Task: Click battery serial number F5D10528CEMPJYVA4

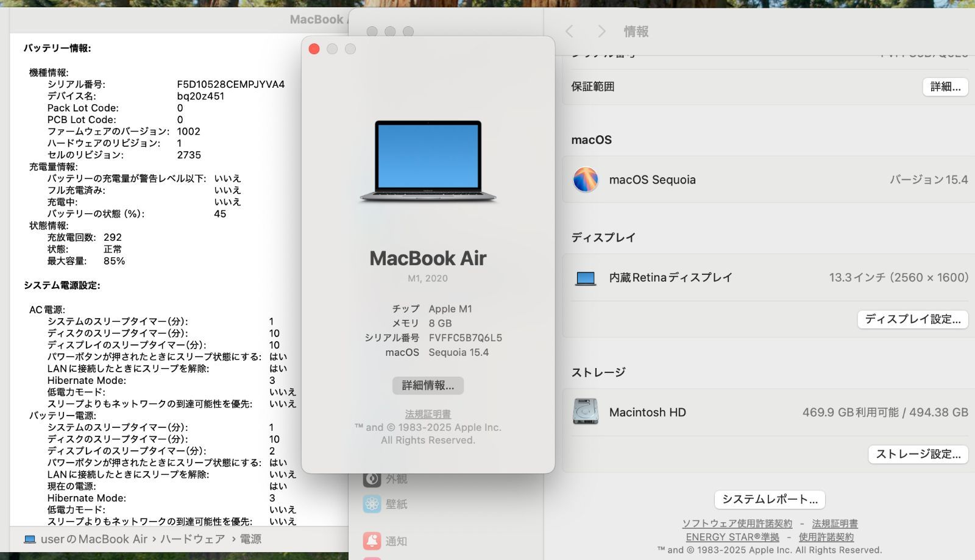Action: [x=231, y=84]
